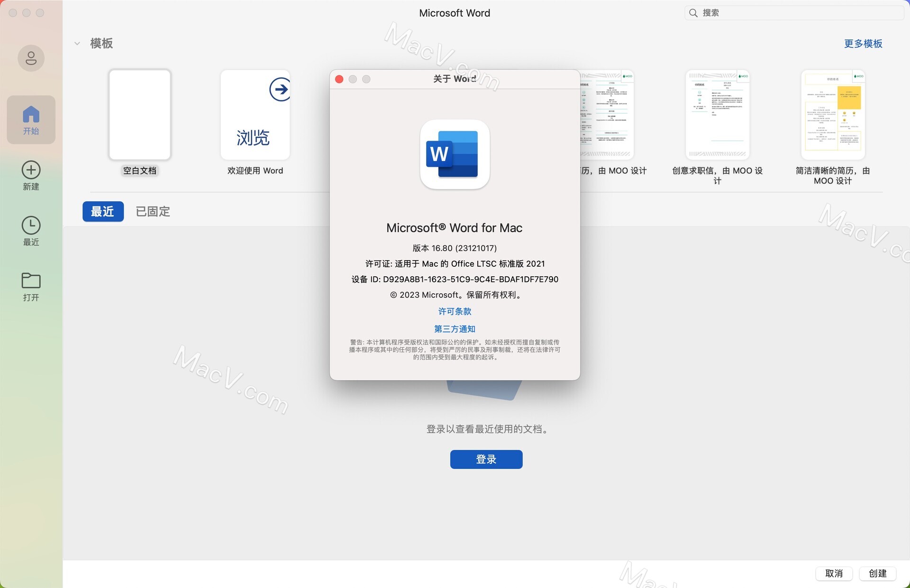Image resolution: width=910 pixels, height=588 pixels.
Task: Select the partially hidden MOO resume template
Action: 607,115
